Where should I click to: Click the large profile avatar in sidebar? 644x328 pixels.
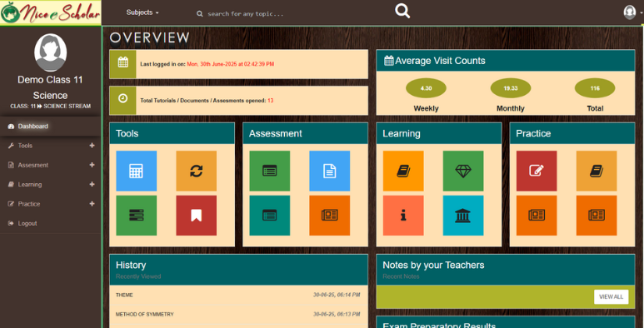click(x=51, y=52)
